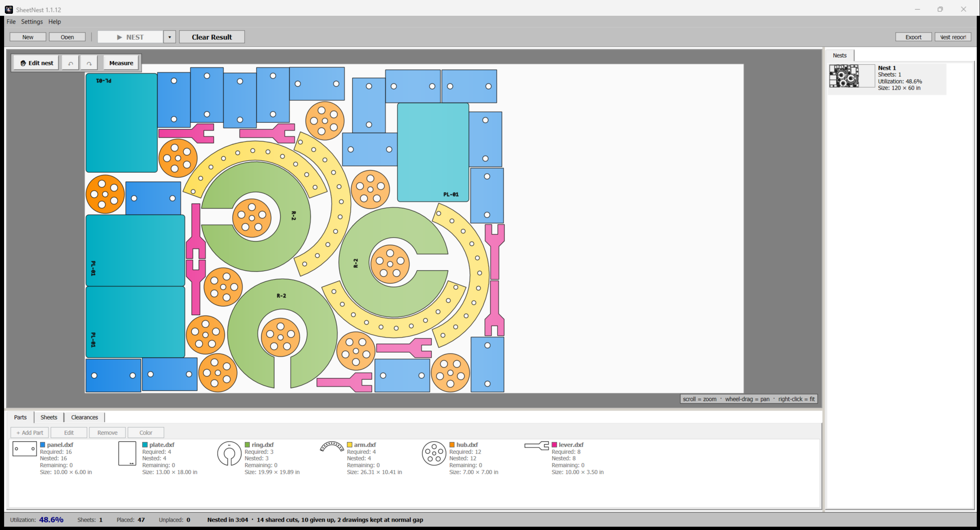The height and width of the screenshot is (530, 980).
Task: Open the Help menu
Action: (55, 22)
